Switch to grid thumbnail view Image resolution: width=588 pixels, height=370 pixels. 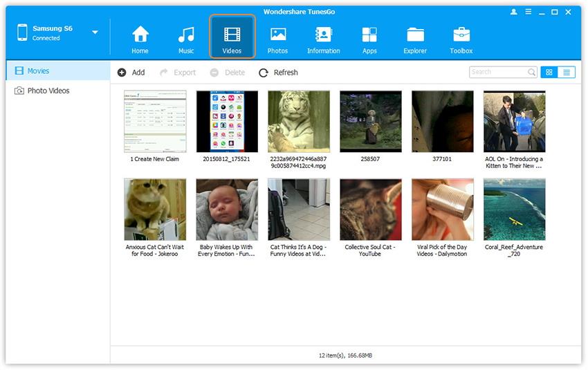pos(549,72)
